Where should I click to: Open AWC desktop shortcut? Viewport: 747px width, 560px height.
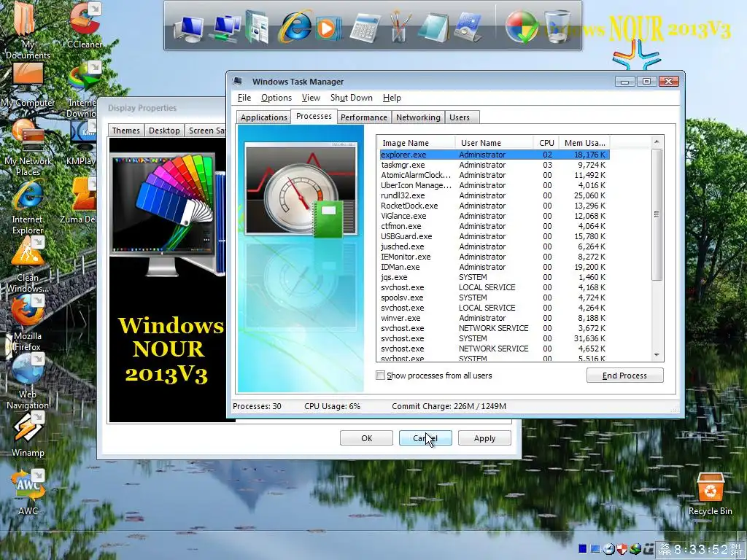pos(27,493)
